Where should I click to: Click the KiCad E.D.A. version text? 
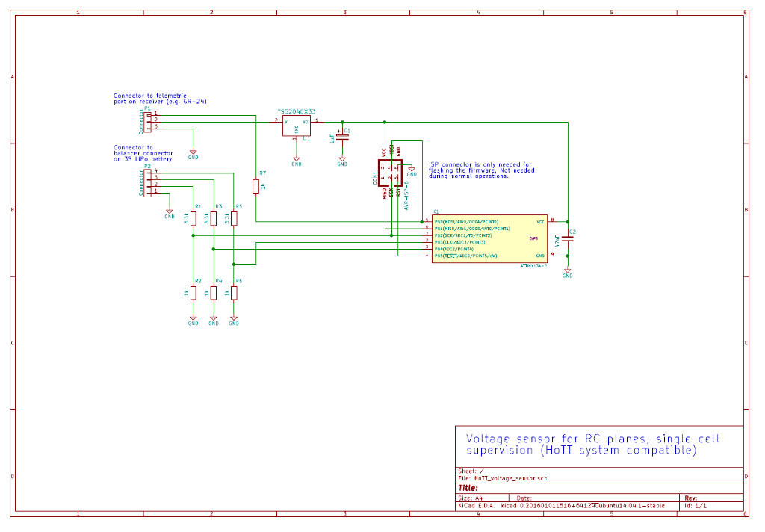click(x=561, y=506)
